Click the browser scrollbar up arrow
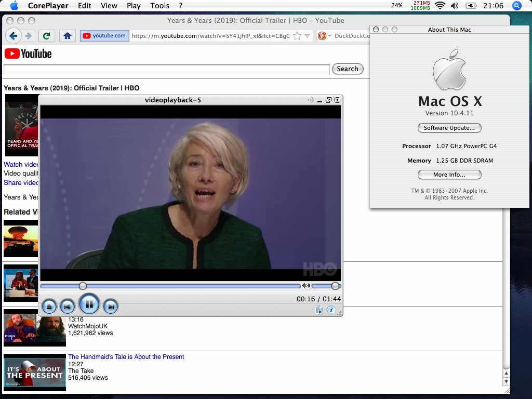 pos(506,373)
